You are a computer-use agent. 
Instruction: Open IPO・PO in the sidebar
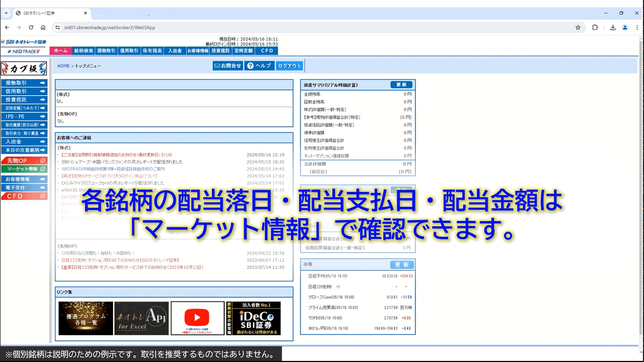pos(24,117)
